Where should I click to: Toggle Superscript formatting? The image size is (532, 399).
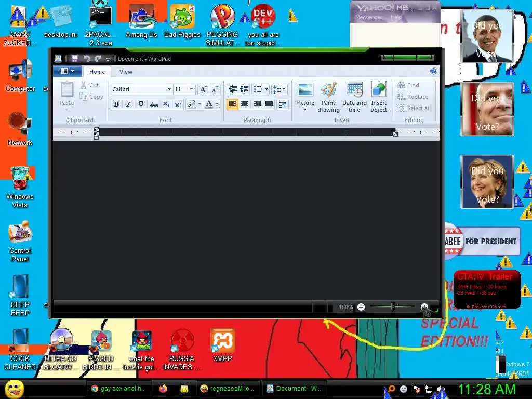pos(178,104)
